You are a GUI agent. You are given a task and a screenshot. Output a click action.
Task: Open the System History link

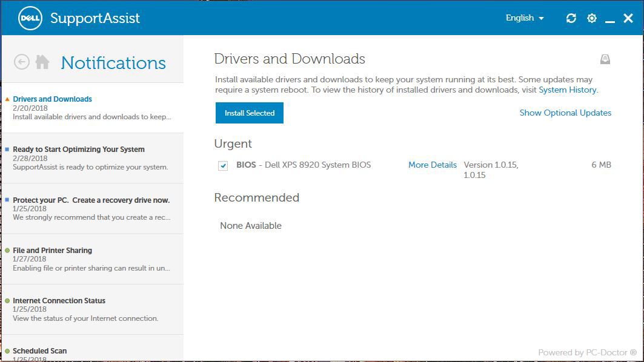(567, 90)
